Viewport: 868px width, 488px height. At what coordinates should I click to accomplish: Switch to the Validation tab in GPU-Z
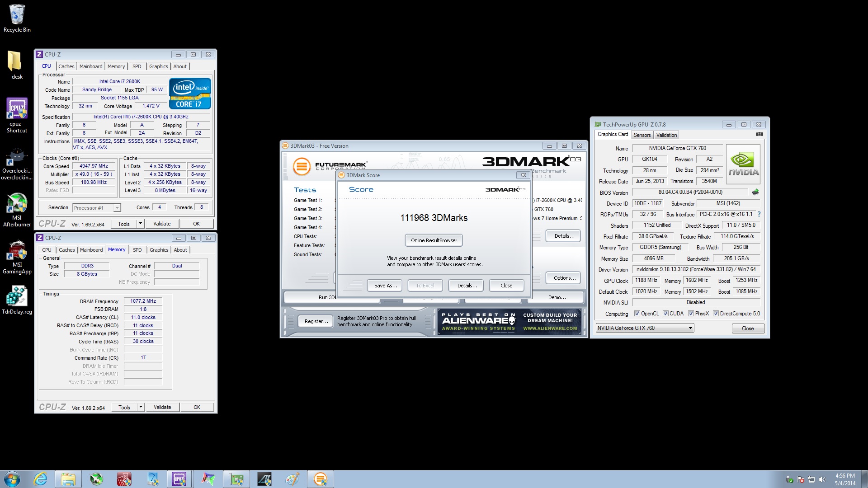coord(666,135)
